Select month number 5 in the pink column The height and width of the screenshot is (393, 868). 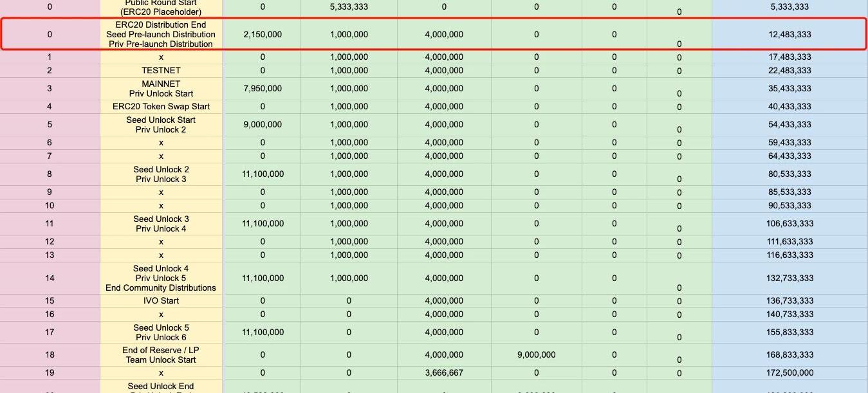(x=50, y=125)
